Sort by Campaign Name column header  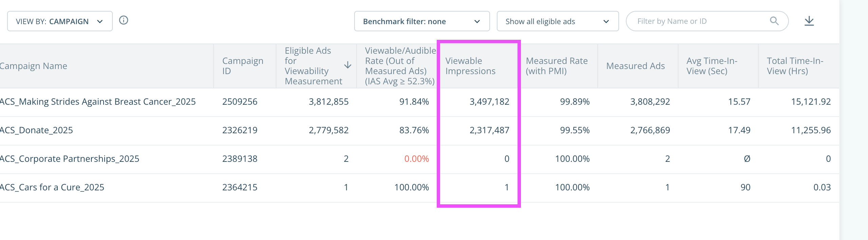pos(33,66)
